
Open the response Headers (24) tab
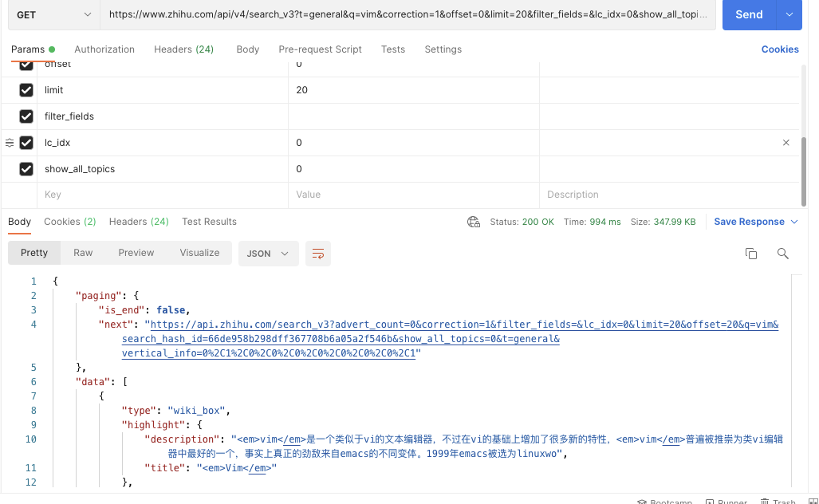coord(139,222)
